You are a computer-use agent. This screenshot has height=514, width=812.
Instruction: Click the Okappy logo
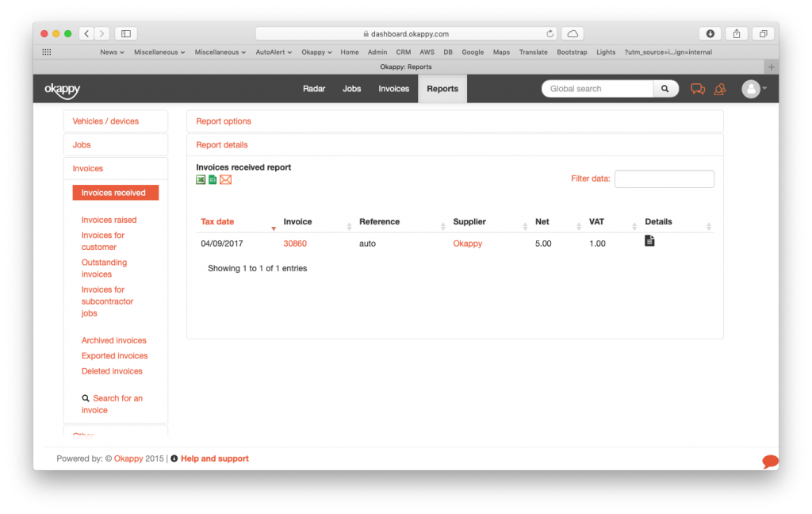click(x=62, y=90)
